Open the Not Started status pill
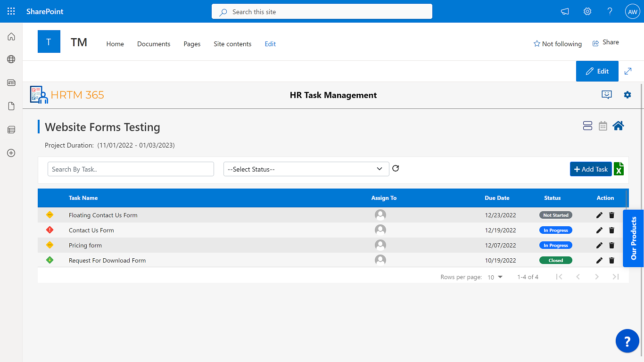Screen dimensions: 644x362 coord(555,215)
